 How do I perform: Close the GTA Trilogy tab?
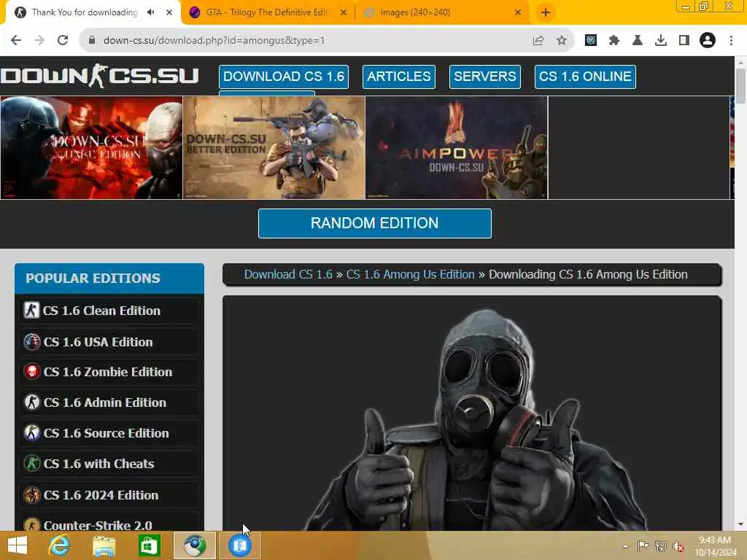tap(344, 12)
